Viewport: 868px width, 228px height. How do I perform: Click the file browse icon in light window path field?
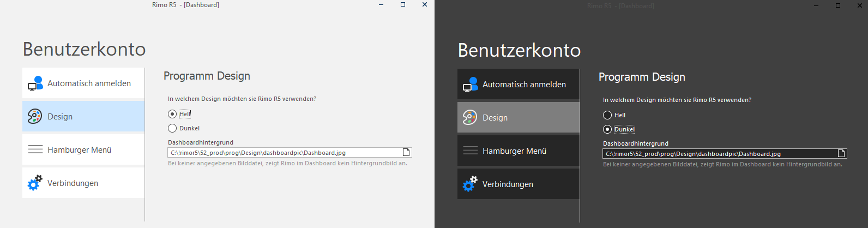point(406,152)
